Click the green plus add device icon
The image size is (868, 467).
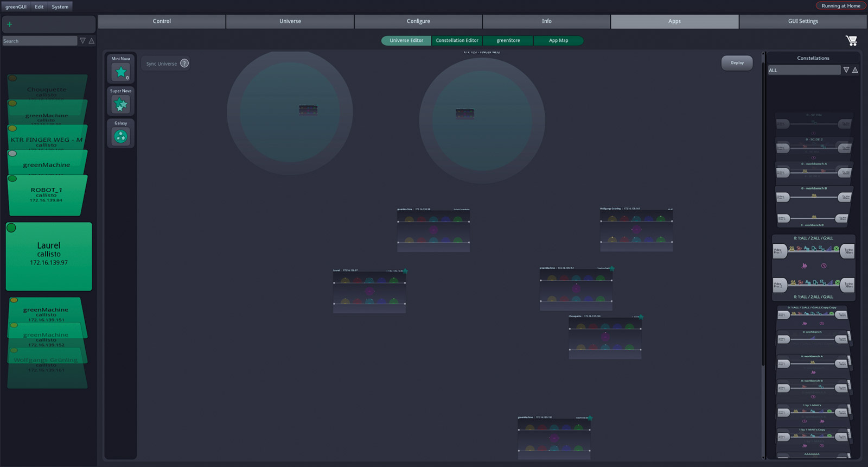(9, 24)
